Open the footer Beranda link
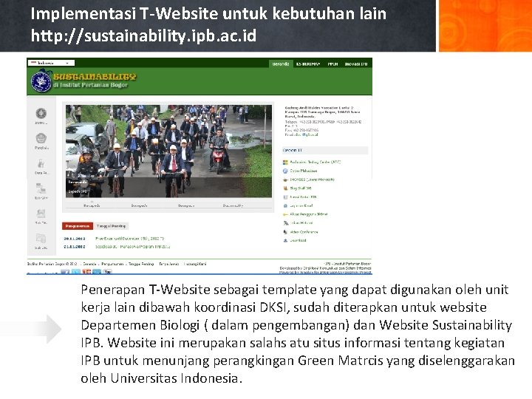The image size is (532, 399). coord(89,264)
